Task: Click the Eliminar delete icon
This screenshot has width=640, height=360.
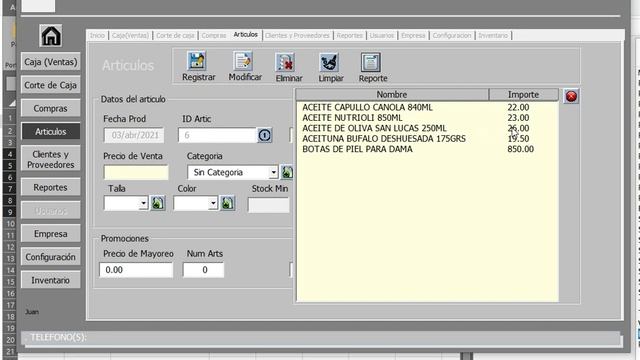Action: 286,62
